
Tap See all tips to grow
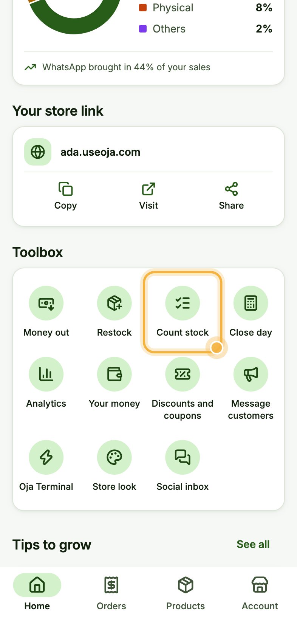click(x=253, y=544)
